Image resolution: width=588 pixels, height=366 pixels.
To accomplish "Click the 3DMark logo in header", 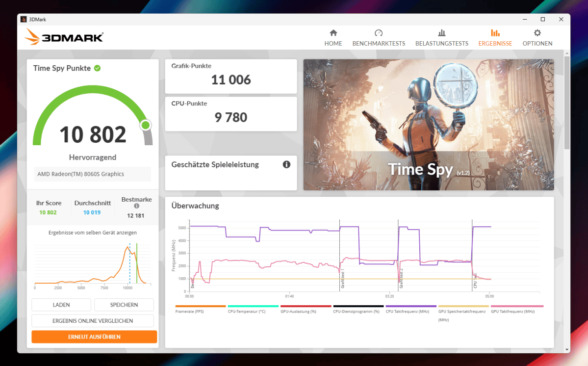I will [64, 37].
